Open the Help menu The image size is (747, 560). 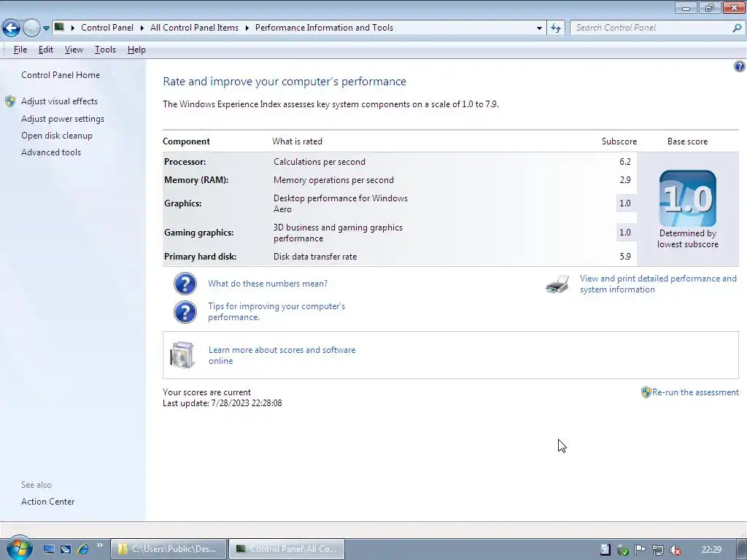tap(136, 50)
